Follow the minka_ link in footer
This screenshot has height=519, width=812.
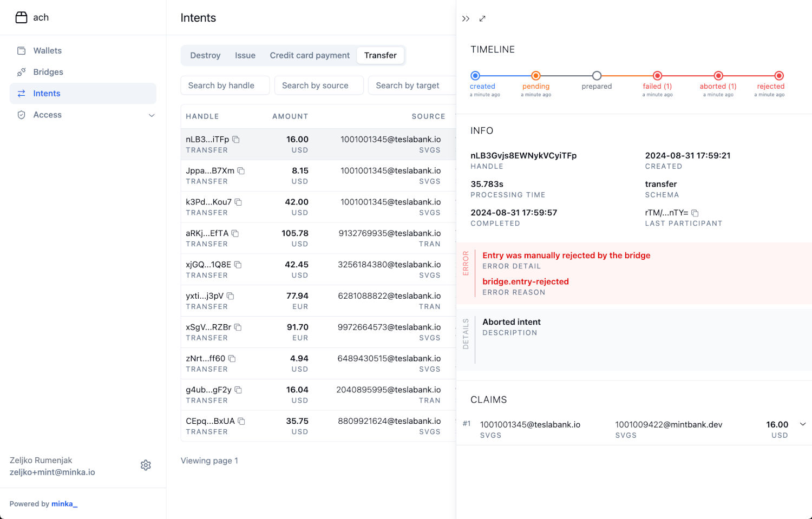click(64, 504)
